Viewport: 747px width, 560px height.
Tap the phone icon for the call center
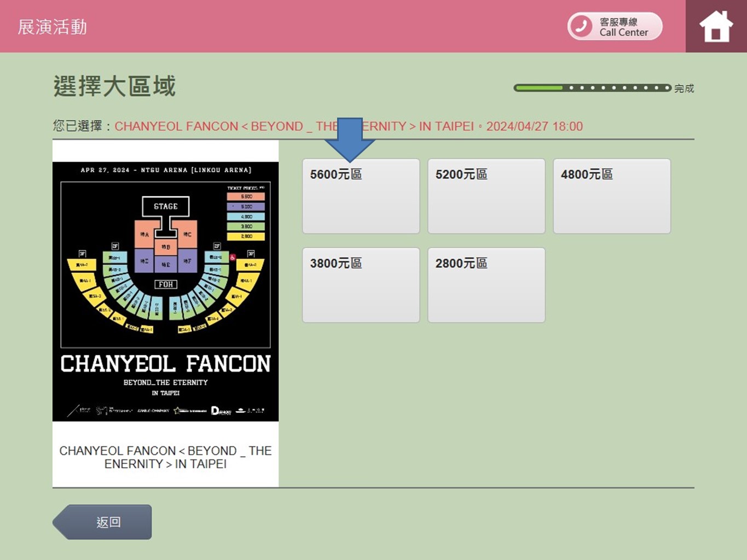click(581, 26)
